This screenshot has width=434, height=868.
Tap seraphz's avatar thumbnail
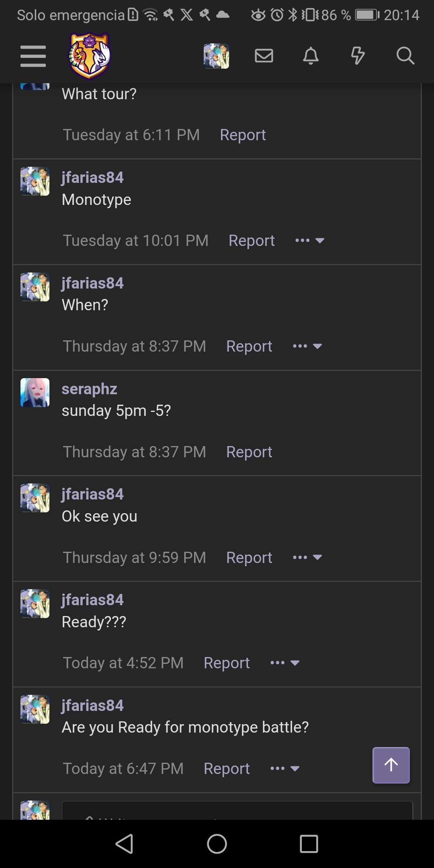[35, 393]
